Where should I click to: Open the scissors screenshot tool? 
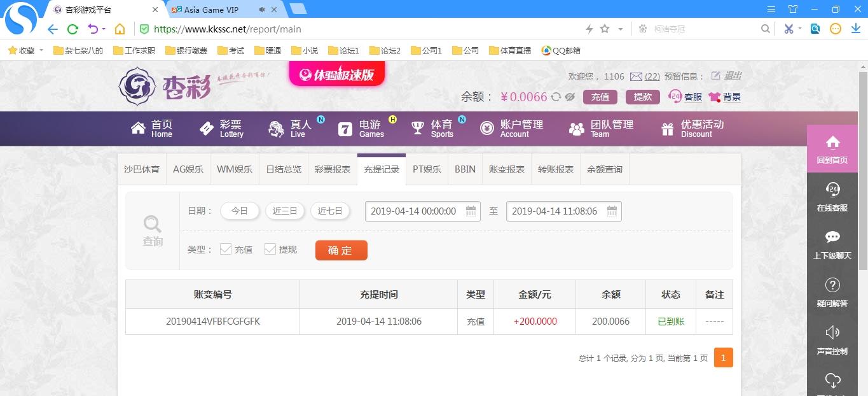(x=789, y=29)
